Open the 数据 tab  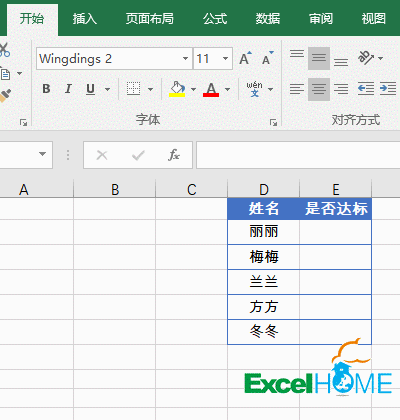click(268, 18)
